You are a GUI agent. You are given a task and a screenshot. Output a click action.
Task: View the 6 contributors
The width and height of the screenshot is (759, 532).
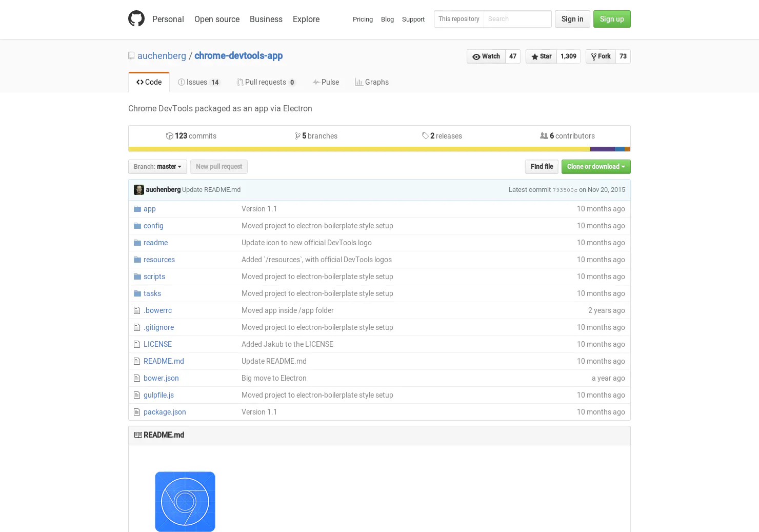click(x=567, y=136)
